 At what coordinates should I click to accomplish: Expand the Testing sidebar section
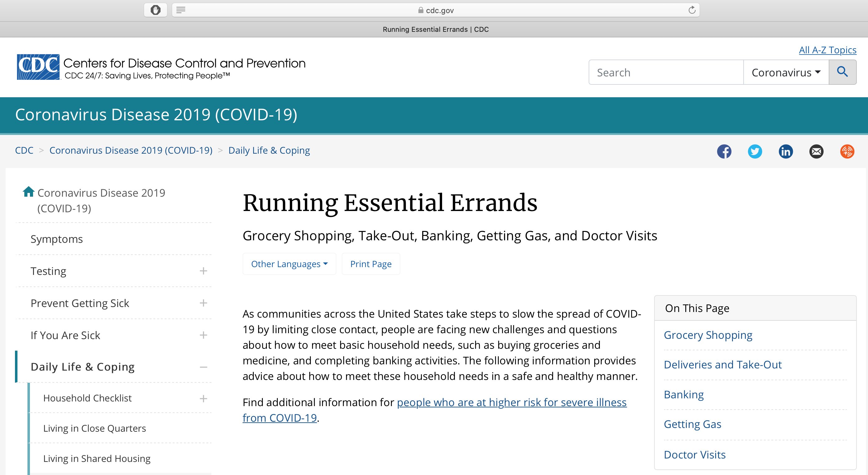(x=203, y=271)
